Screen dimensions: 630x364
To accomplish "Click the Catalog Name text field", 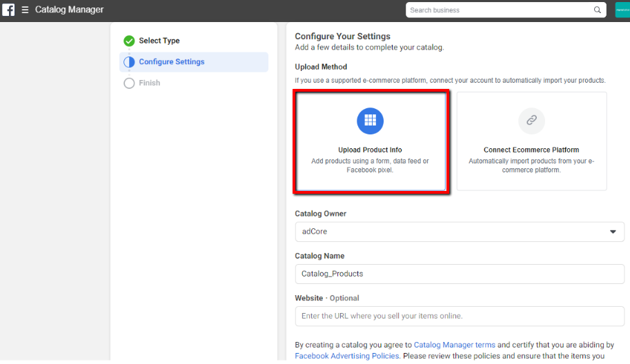I will 459,274.
